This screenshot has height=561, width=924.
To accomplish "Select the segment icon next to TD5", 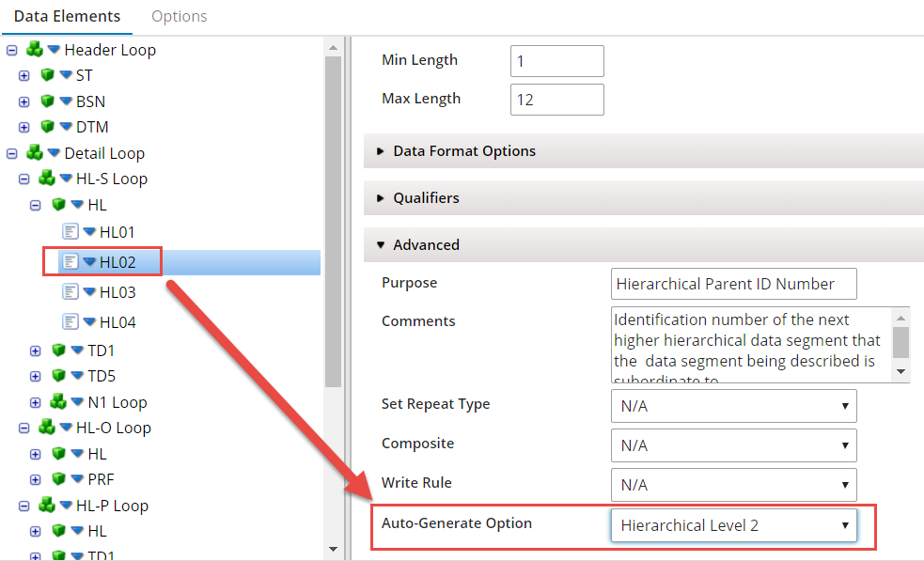I will [58, 375].
